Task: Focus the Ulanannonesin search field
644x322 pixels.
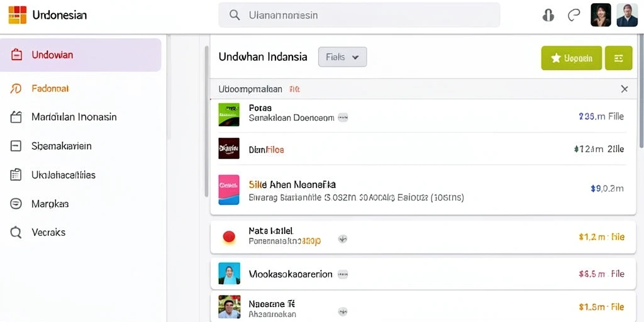Action: (x=359, y=15)
